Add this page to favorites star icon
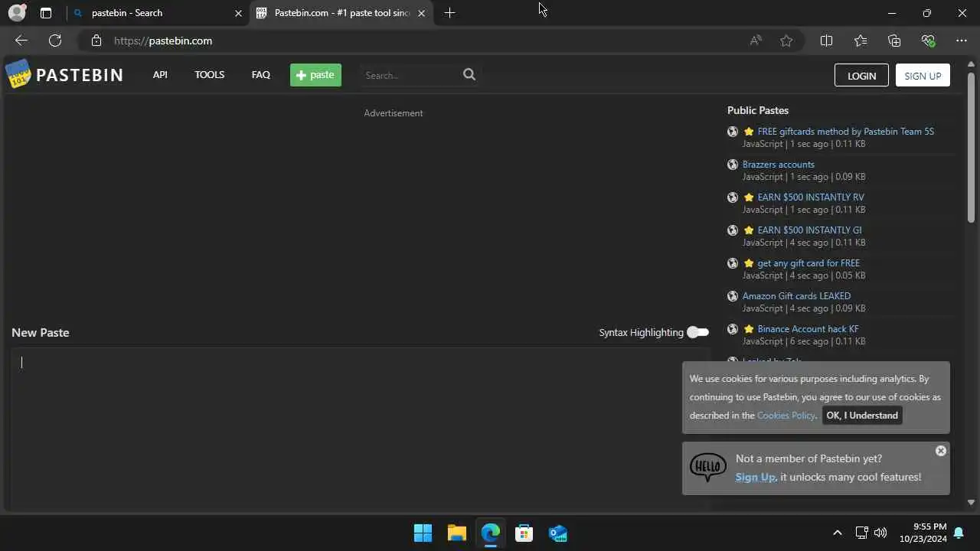 [x=786, y=41]
